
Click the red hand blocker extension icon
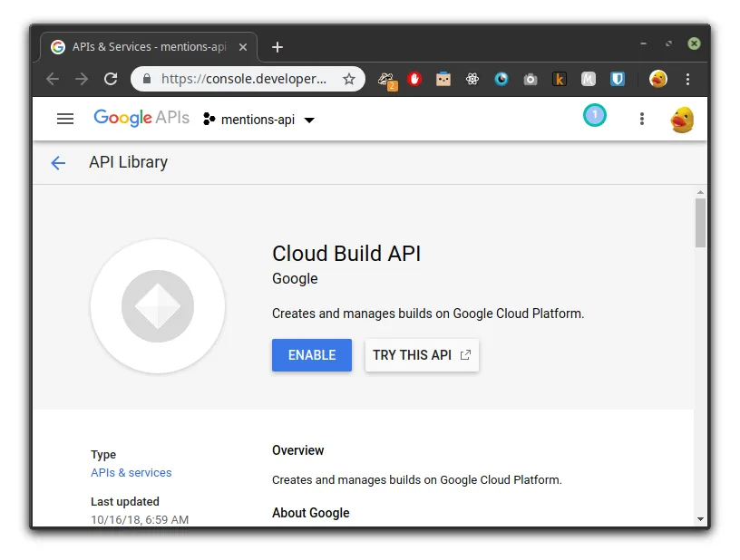(414, 79)
